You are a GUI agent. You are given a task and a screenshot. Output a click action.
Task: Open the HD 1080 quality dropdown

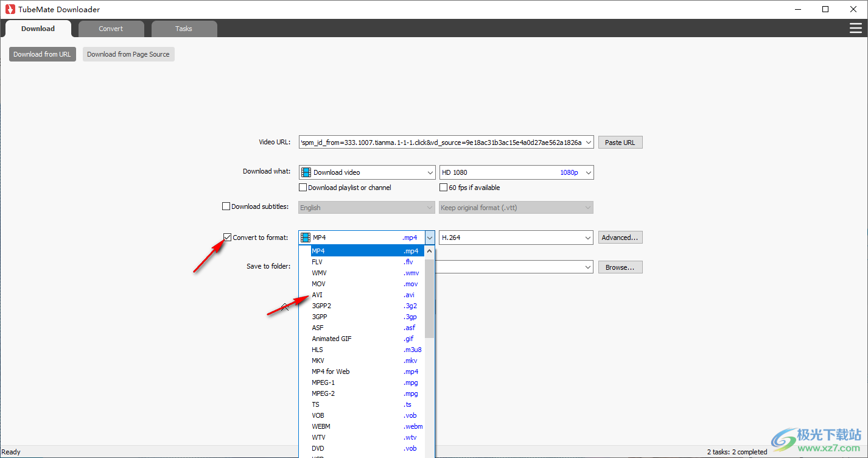coord(516,172)
